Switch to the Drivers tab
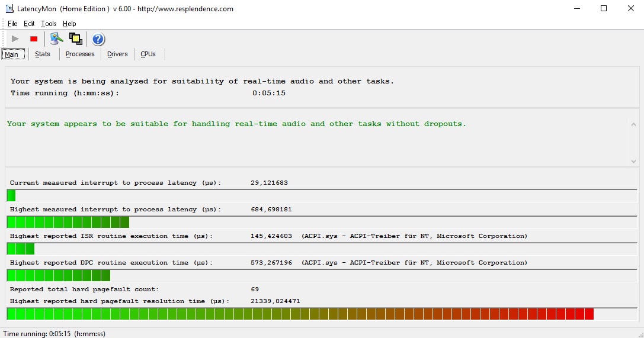This screenshot has width=644, height=338. [x=117, y=54]
